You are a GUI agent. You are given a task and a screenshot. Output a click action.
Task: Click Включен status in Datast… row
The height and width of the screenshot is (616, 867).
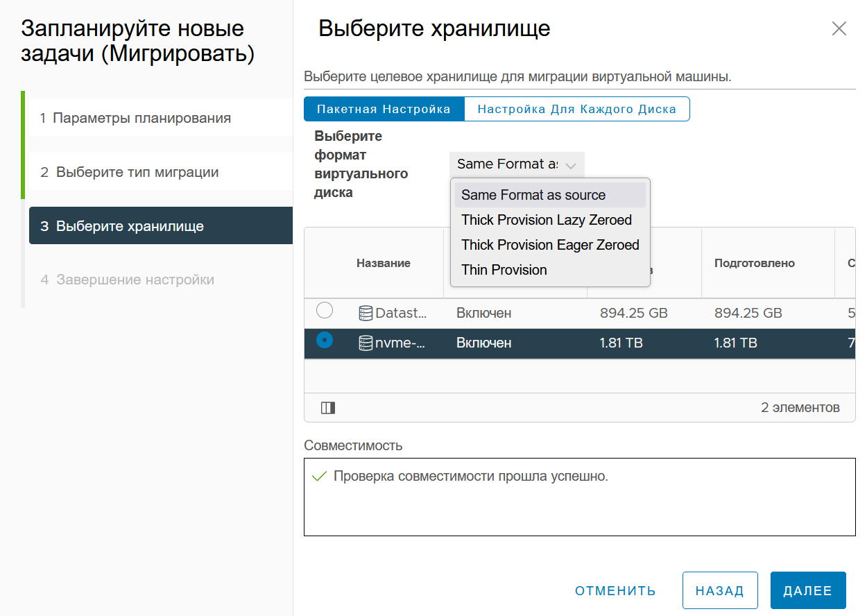pos(484,313)
